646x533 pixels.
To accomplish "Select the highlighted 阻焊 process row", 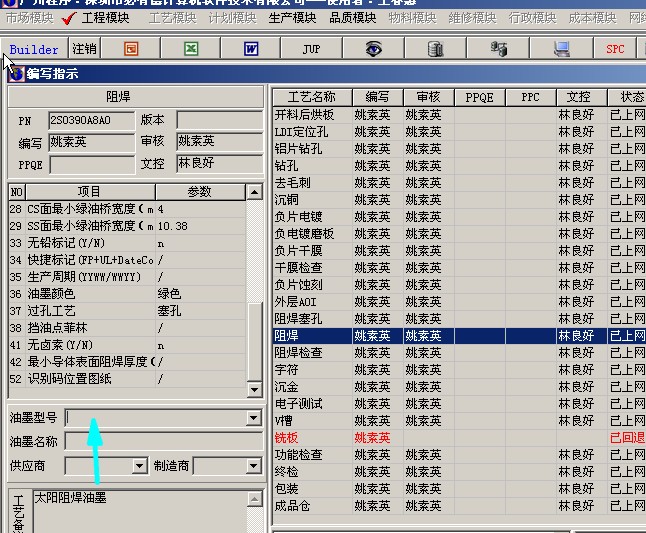I will [x=459, y=336].
